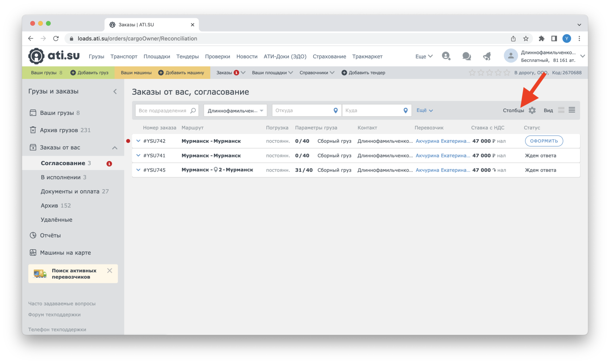
Task: Click the map pin in Откуда field
Action: pos(335,110)
